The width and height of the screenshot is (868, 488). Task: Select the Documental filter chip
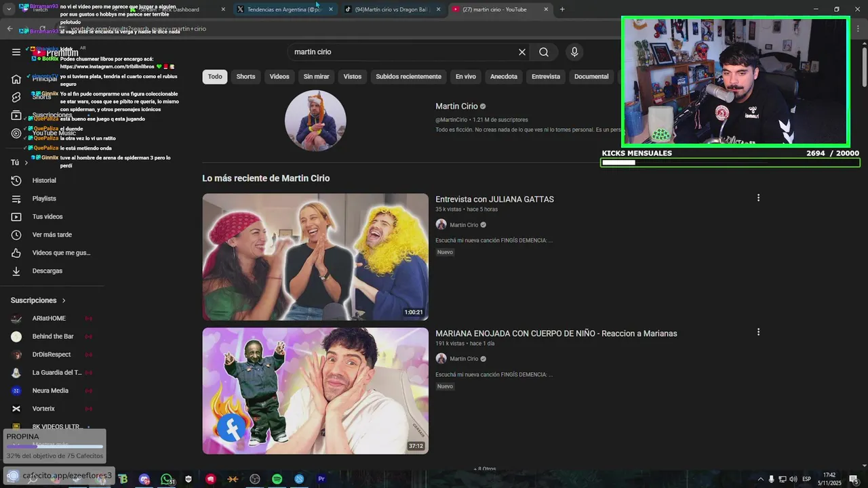click(x=591, y=77)
